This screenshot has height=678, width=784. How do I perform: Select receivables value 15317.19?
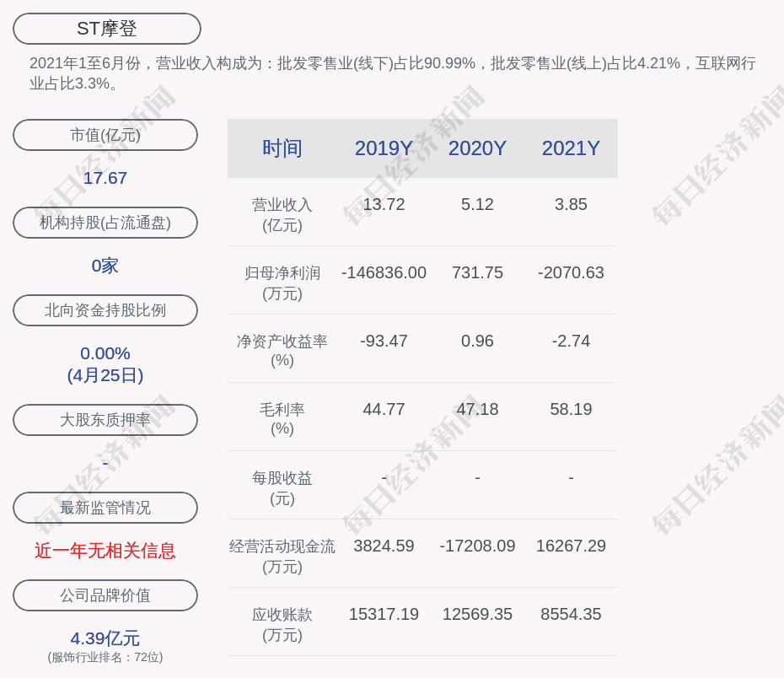384,615
